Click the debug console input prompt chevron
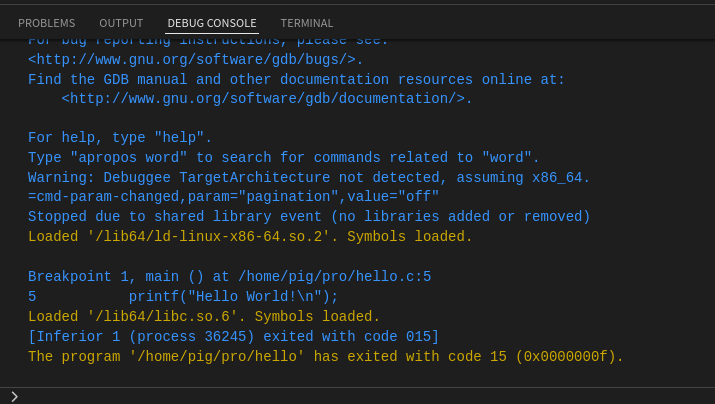 [x=14, y=396]
